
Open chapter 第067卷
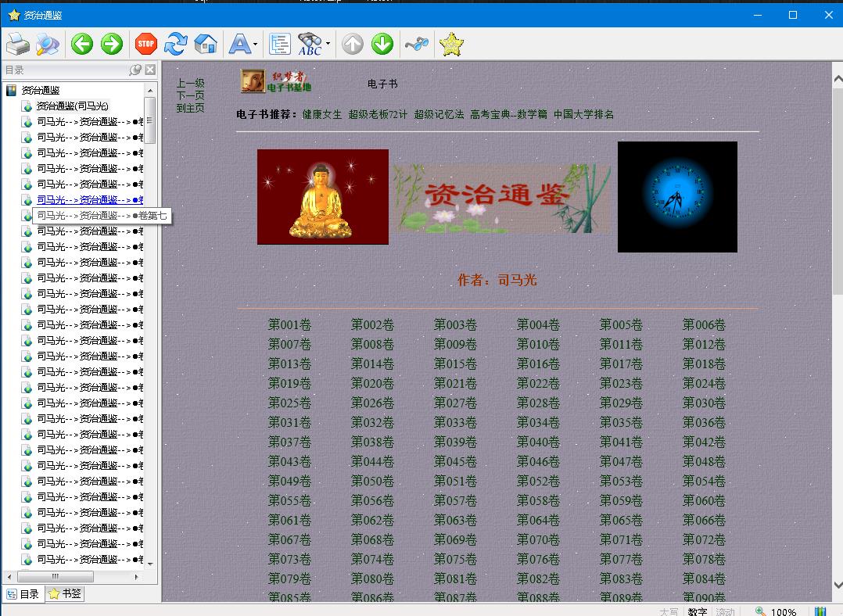pos(289,539)
